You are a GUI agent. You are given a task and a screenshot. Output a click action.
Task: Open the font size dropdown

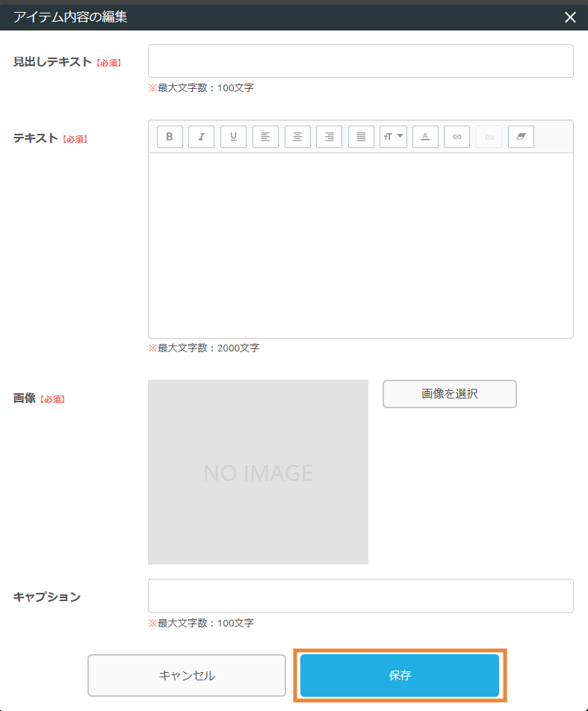coord(393,137)
